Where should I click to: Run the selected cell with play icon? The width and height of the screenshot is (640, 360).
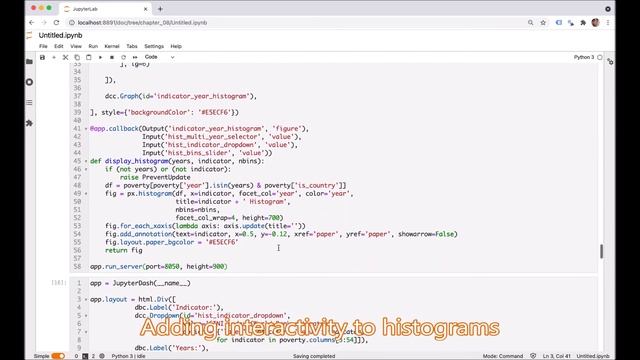click(100, 58)
